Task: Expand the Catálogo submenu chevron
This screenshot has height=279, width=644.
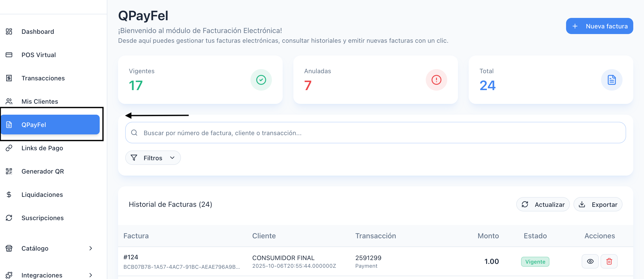Action: click(90, 248)
